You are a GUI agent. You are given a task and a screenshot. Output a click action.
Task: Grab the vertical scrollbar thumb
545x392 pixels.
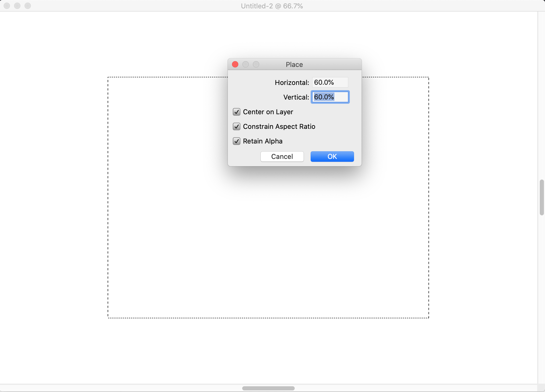click(542, 197)
